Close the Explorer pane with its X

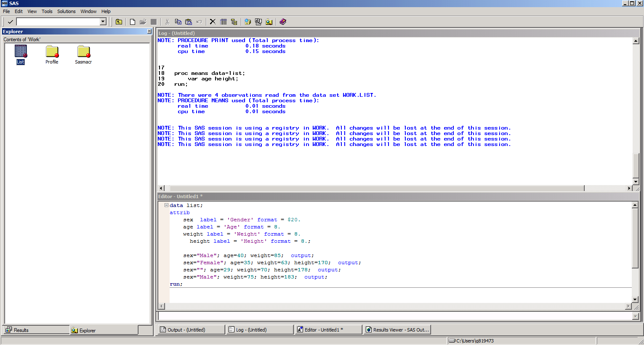coord(149,32)
